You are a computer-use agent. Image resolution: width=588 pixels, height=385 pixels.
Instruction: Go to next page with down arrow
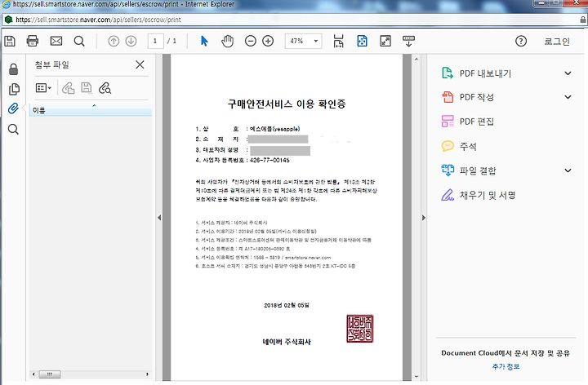[x=131, y=41]
